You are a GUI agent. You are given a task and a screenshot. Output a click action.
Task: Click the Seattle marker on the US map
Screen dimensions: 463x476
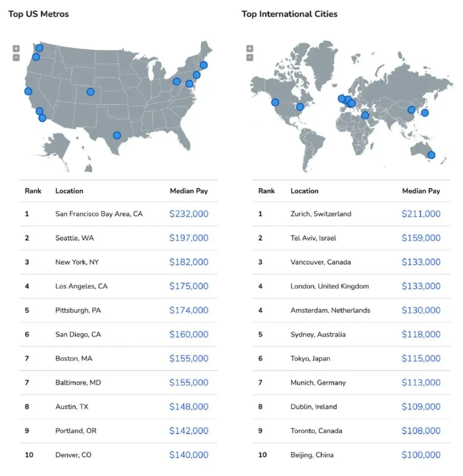(x=39, y=48)
